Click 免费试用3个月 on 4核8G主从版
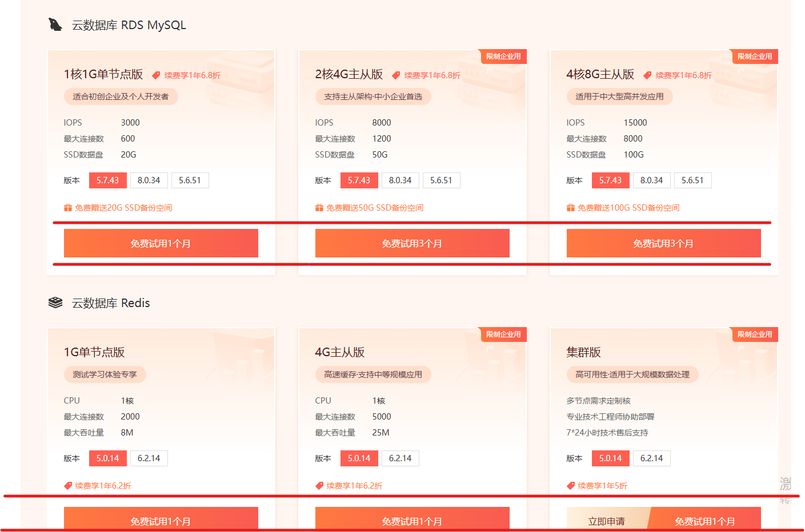805x532 pixels. tap(664, 243)
